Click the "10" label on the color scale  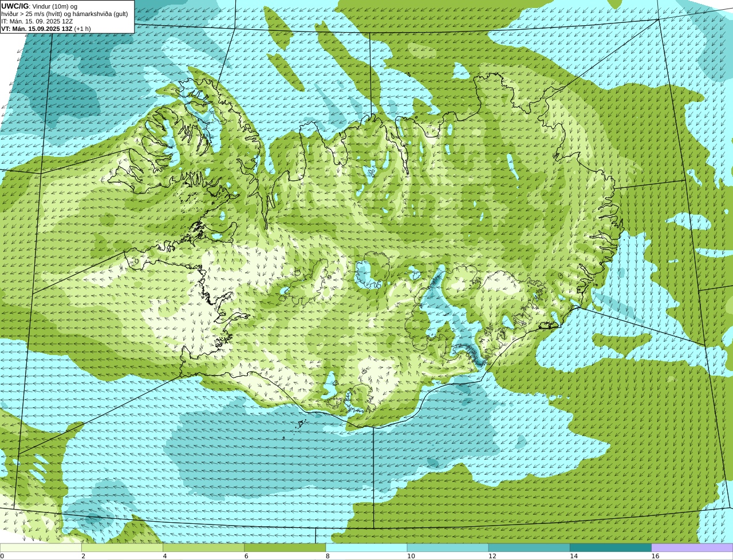411,556
